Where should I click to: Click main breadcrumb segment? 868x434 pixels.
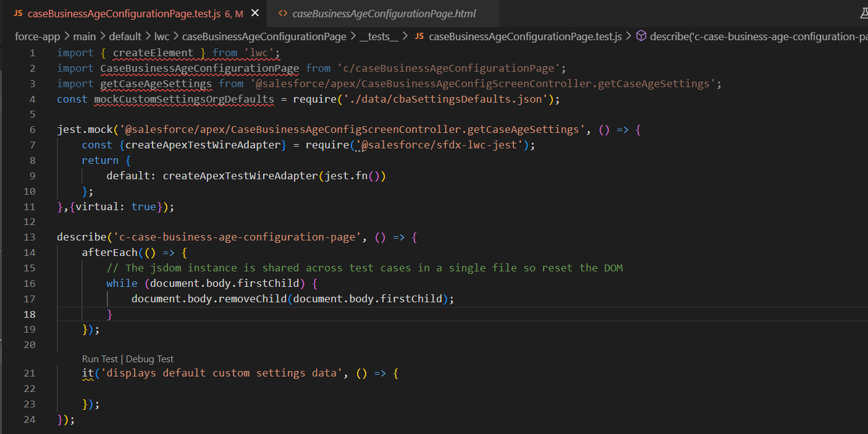click(85, 36)
